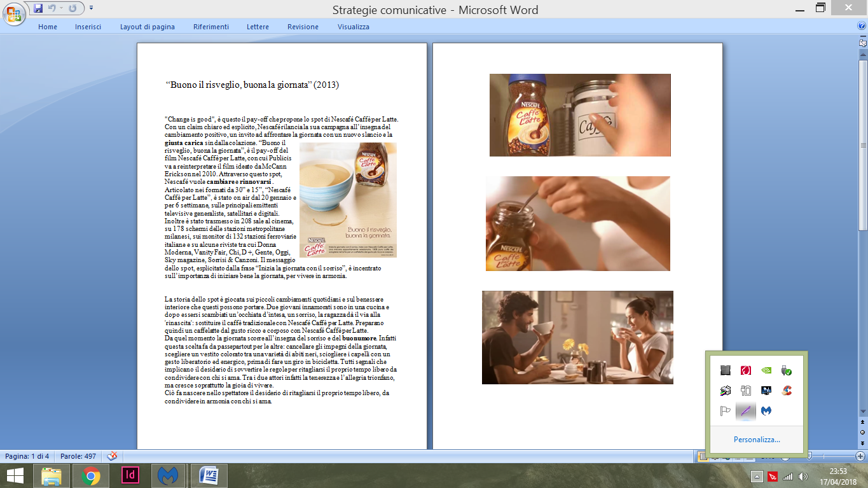Click the vertical scrollbar down arrow
Image resolution: width=868 pixels, height=488 pixels.
pyautogui.click(x=863, y=412)
